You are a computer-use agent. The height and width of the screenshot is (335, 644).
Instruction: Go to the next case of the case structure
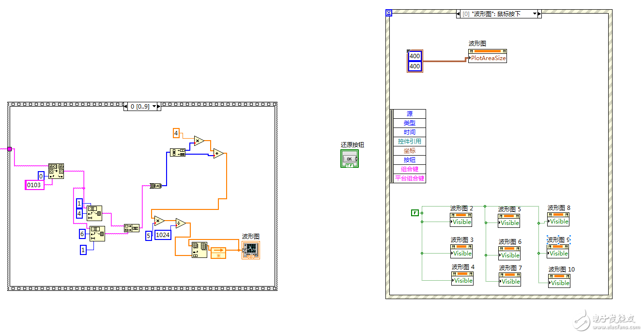point(159,106)
